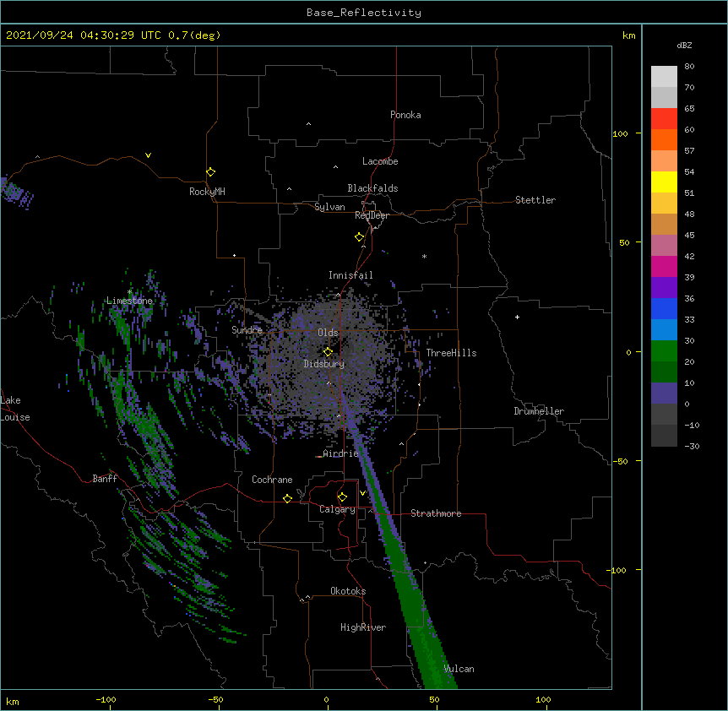The image size is (728, 711).
Task: Click the 2021/09/24 04:30:29 UTC timestamp
Action: (84, 35)
